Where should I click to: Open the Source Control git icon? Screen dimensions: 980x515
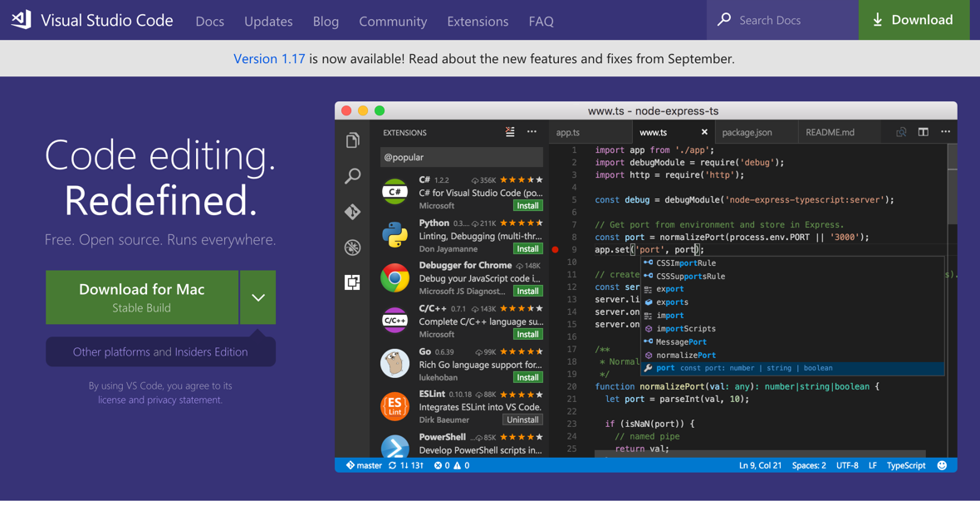tap(352, 212)
